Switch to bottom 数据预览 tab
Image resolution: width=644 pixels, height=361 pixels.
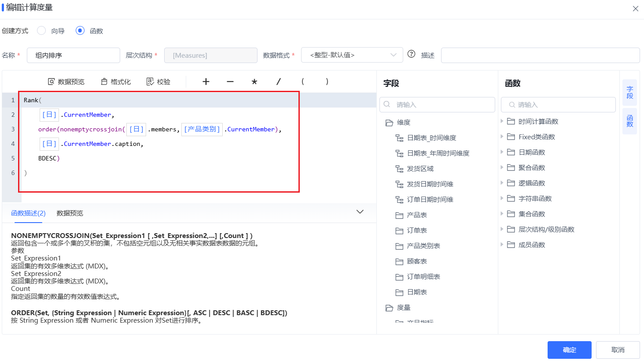tap(70, 213)
